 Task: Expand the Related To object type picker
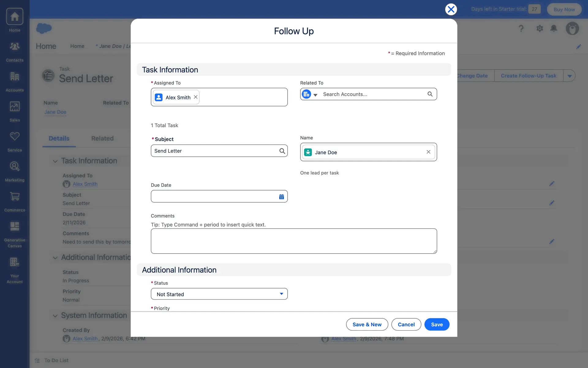[x=315, y=95]
